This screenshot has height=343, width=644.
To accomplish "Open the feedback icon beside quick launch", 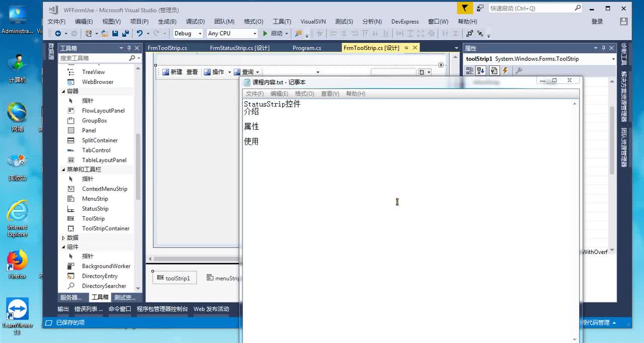I will [480, 8].
